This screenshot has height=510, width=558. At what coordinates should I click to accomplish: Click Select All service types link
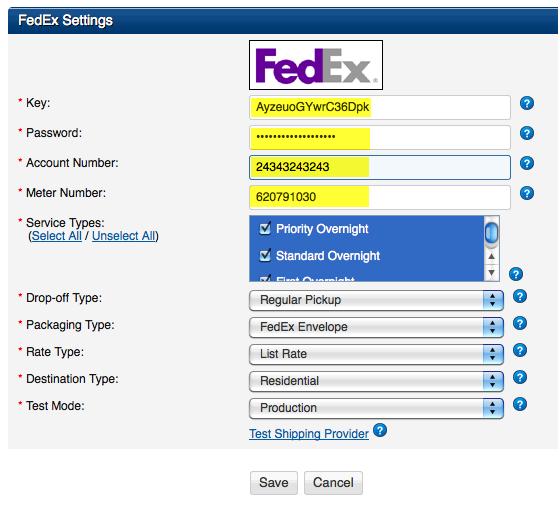tap(57, 236)
